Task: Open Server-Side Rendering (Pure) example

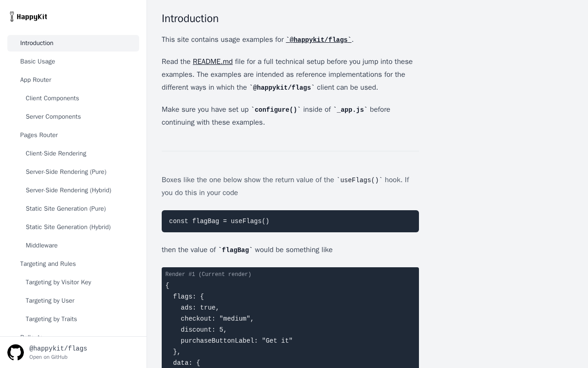Action: [x=66, y=172]
